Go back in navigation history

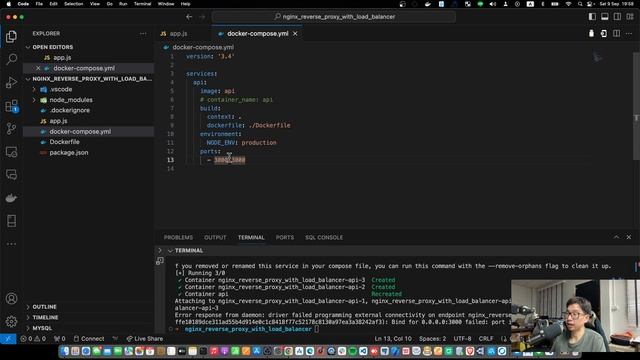tap(189, 17)
